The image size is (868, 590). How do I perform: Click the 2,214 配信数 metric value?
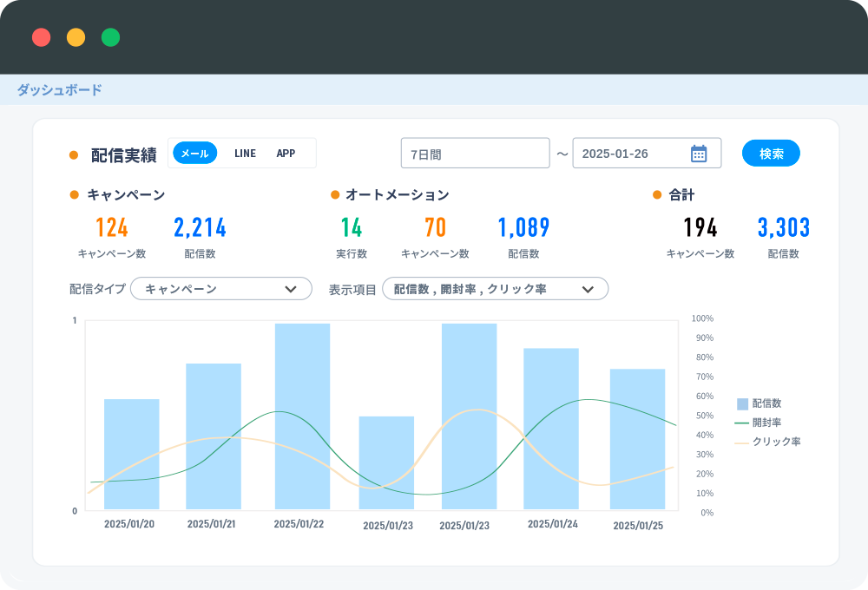(x=201, y=227)
